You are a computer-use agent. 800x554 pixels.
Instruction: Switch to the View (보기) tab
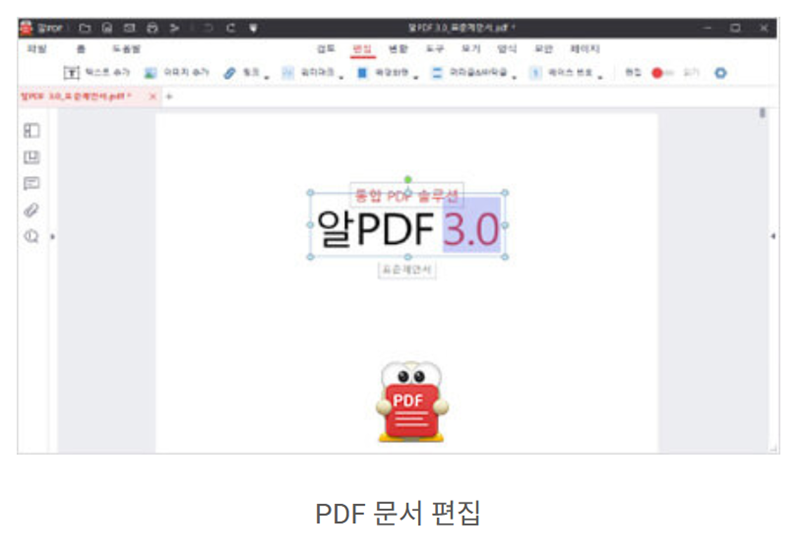(x=470, y=49)
